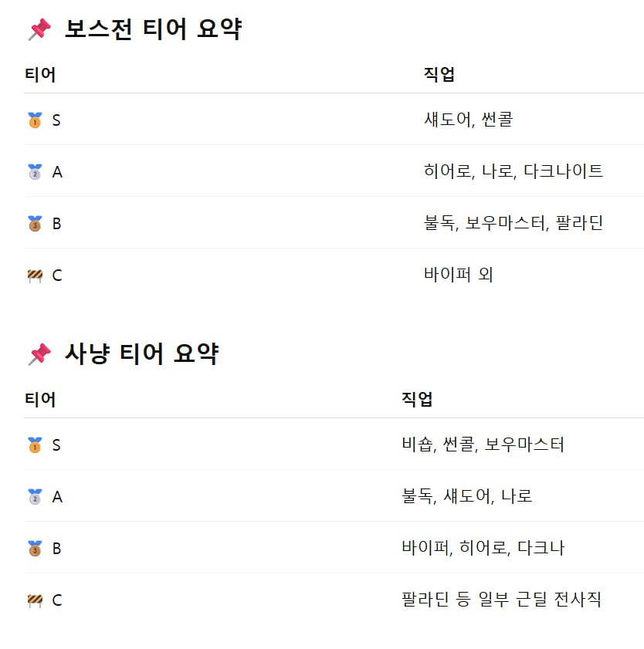
Task: Click the 비숍, 썬콜, 보우마스터 cell
Action: point(483,444)
